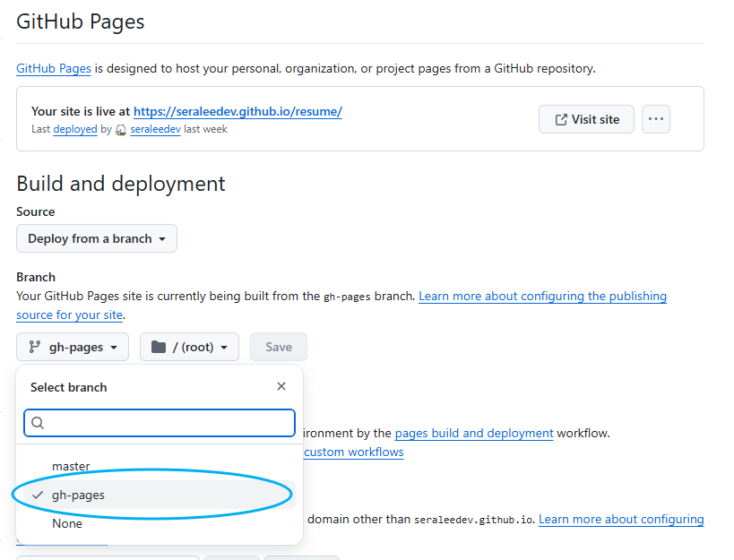
Task: Select None in branch list
Action: 160,523
